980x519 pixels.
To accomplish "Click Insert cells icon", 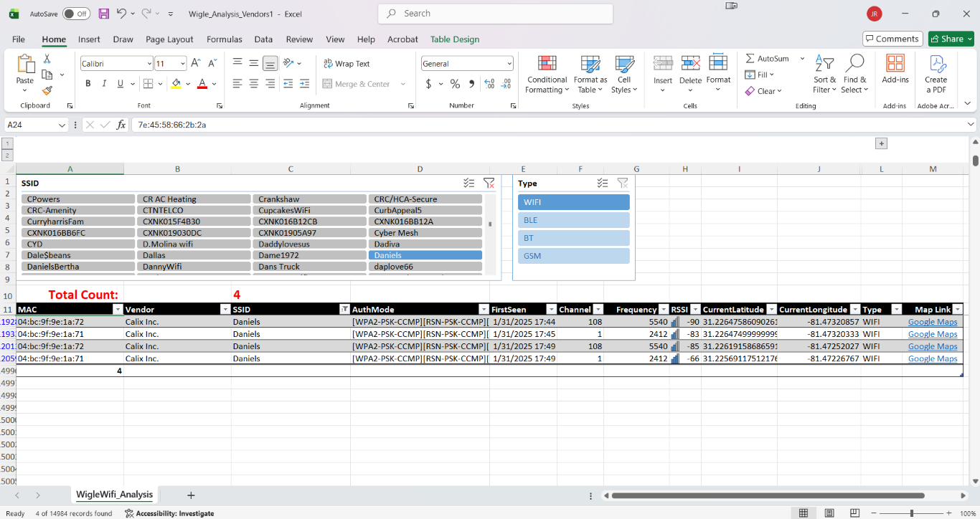I will coord(663,63).
